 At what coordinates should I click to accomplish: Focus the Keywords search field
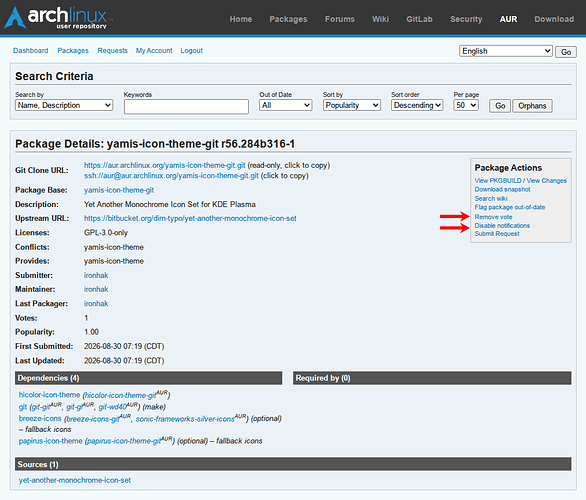point(186,107)
